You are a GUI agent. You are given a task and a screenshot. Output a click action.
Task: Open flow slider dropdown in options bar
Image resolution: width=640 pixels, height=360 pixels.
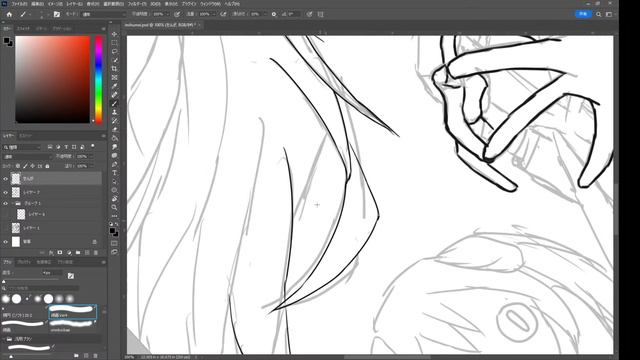(214, 14)
